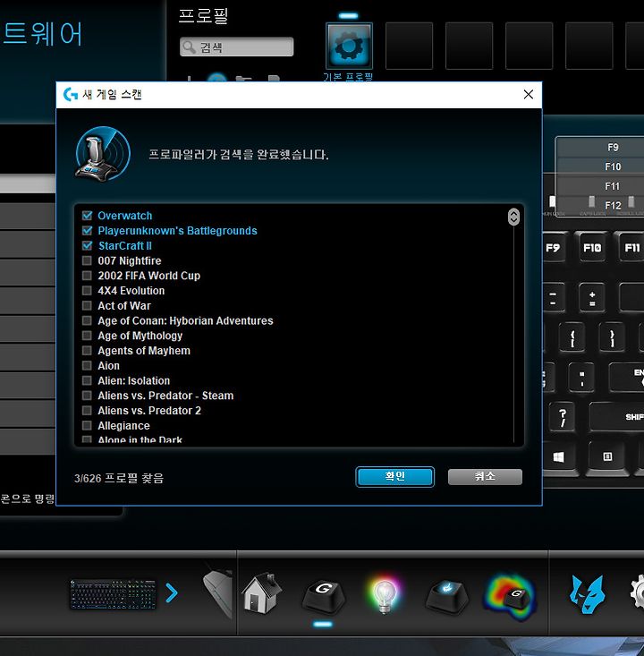Viewport: 644px width, 656px height.
Task: Click the F11 key on keyboard image
Action: tap(630, 248)
